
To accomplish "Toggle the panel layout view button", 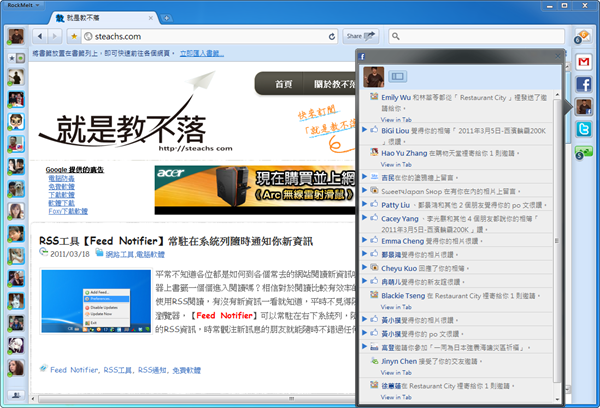I will click(398, 77).
